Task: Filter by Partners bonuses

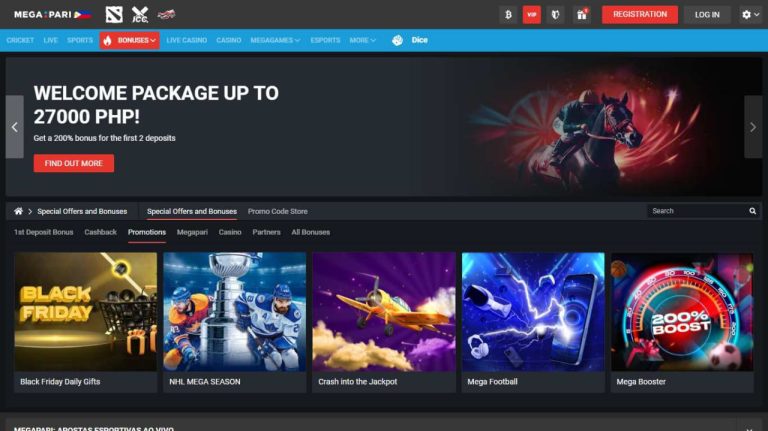Action: 266,232
